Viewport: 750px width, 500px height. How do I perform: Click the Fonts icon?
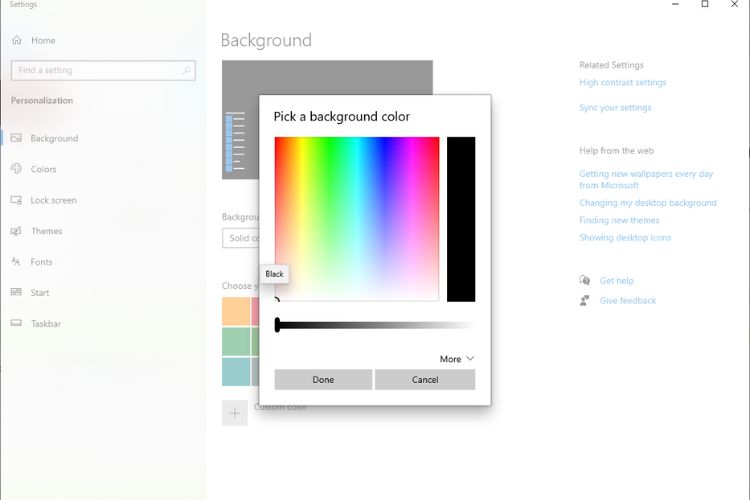[16, 262]
